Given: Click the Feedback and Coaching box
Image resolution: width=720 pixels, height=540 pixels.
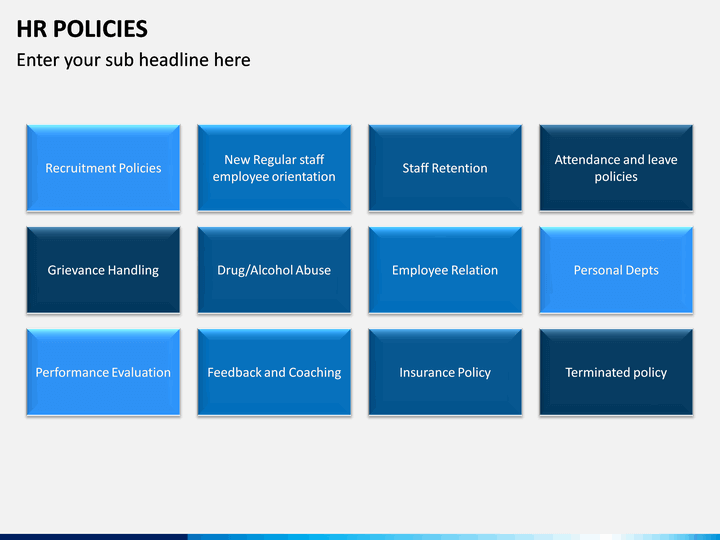Looking at the screenshot, I should point(274,372).
